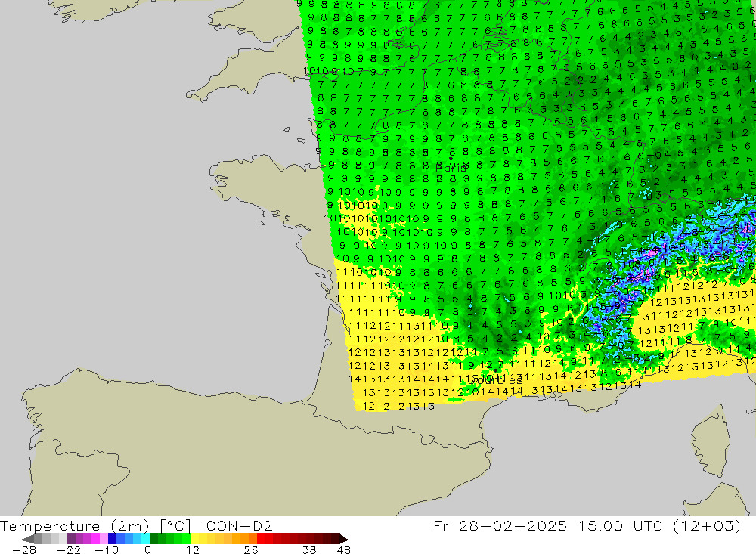
Task: Pick the bright red legend swatch after 26
Action: (x=261, y=539)
